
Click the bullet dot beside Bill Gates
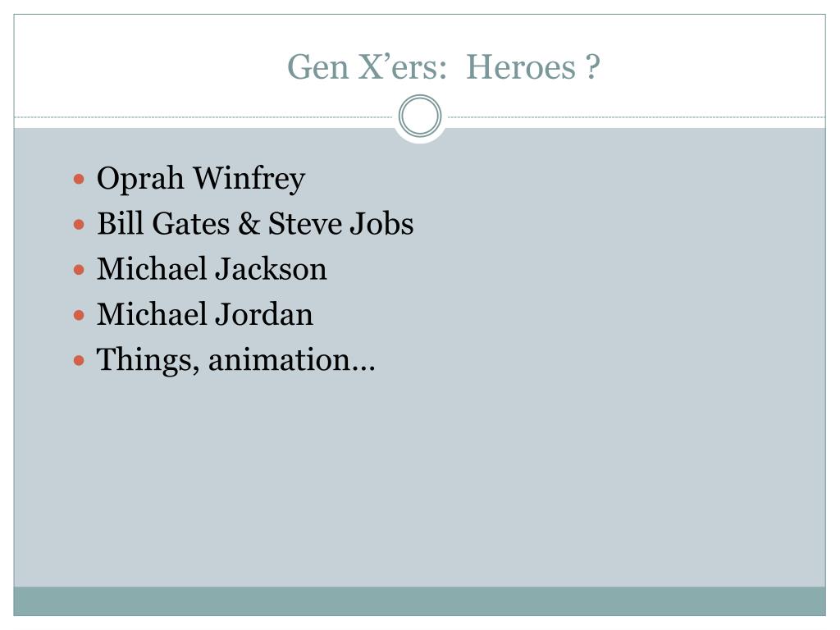pos(79,224)
